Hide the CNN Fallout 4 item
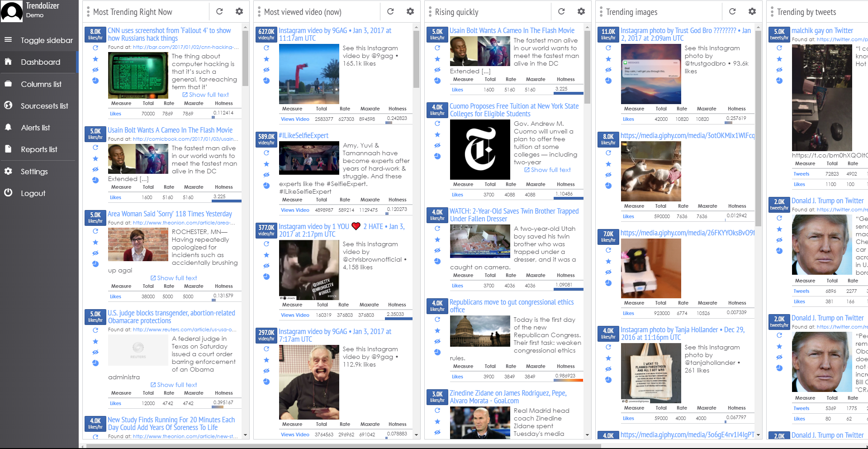The height and width of the screenshot is (449, 868). coord(95,70)
